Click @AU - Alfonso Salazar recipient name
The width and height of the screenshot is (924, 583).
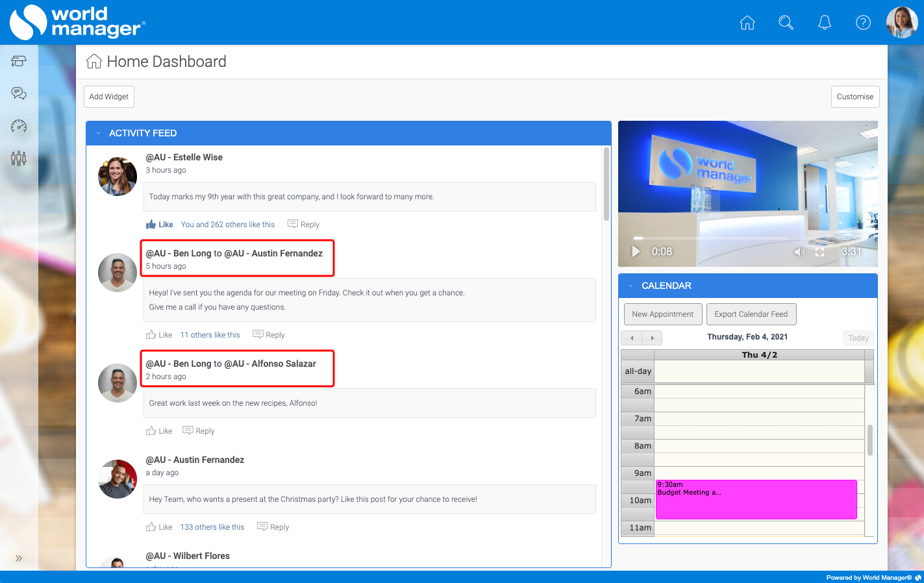tap(270, 364)
